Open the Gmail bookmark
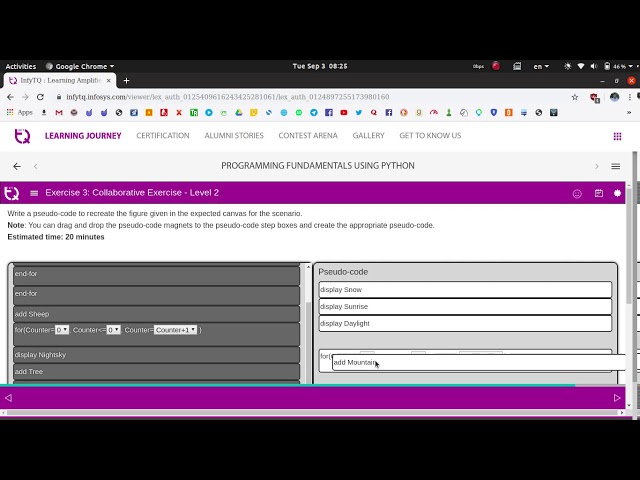The width and height of the screenshot is (640, 480). (59, 113)
